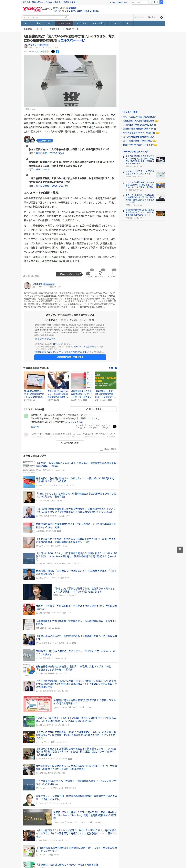The width and height of the screenshot is (186, 868).
Task: Click the 記事に関する報告 report icon link
Action: click(31, 276)
